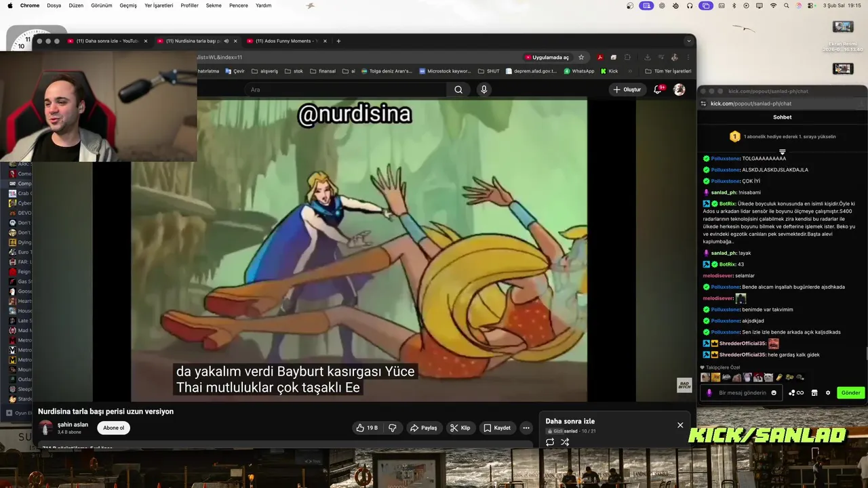The width and height of the screenshot is (868, 488).
Task: Toggle playlist shuffle for Daha sonra izle
Action: [x=565, y=442]
